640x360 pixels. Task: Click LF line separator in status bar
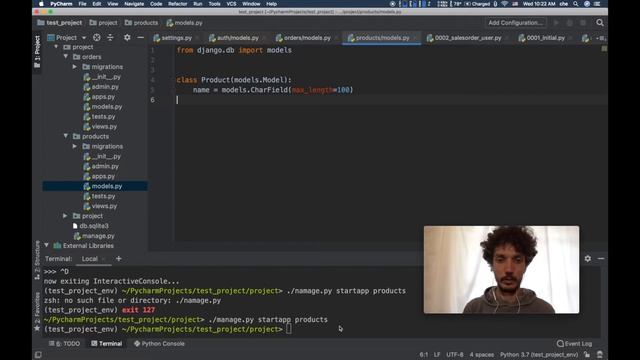pyautogui.click(x=437, y=355)
